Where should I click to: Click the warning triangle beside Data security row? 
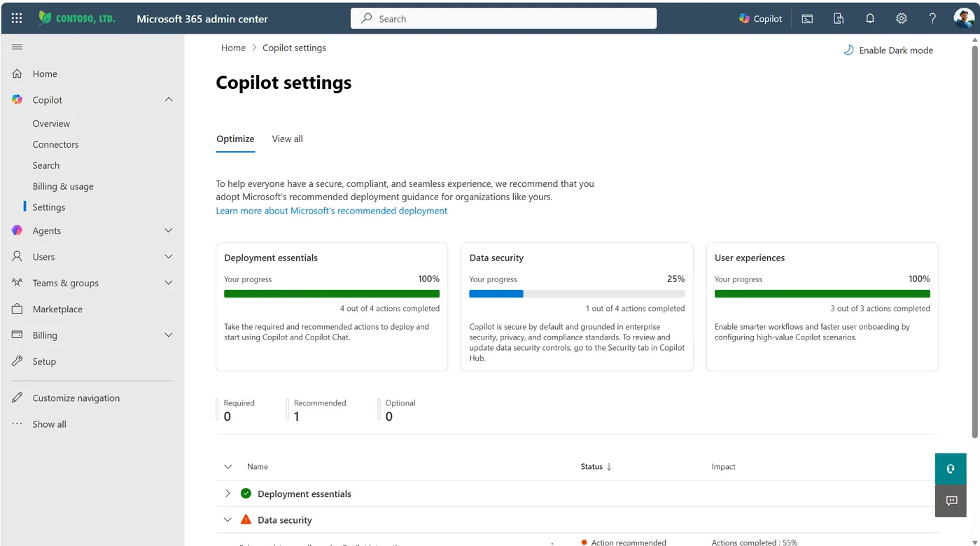tap(246, 520)
